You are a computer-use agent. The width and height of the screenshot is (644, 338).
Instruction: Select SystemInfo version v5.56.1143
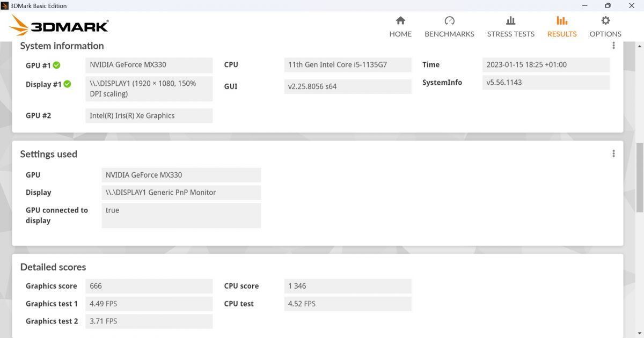click(546, 83)
